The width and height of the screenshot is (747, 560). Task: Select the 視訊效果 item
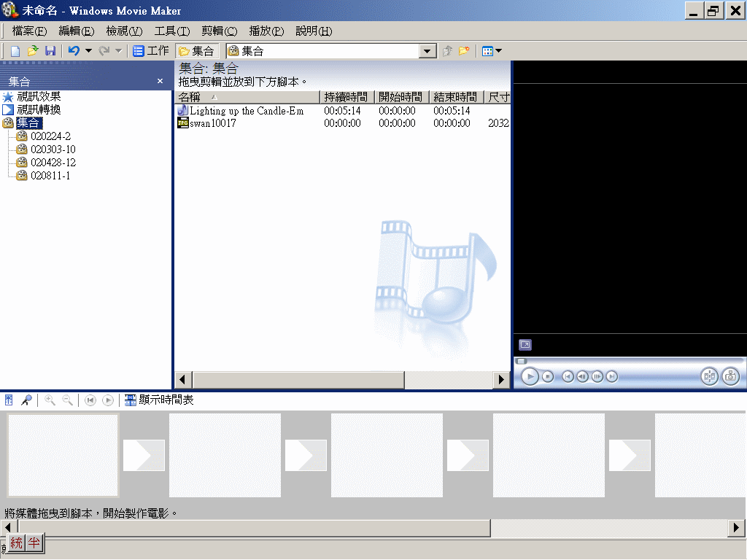coord(39,96)
